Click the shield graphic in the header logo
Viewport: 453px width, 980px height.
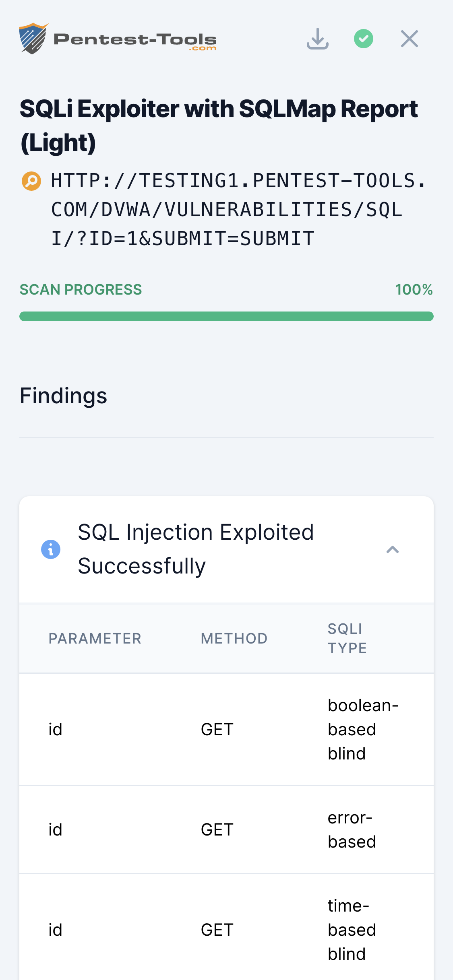click(x=33, y=38)
